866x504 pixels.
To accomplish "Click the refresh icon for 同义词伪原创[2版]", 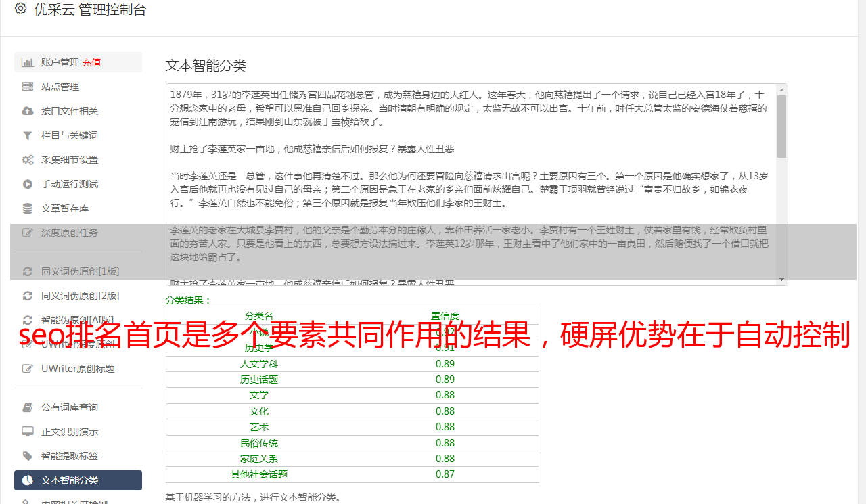I will tap(28, 296).
